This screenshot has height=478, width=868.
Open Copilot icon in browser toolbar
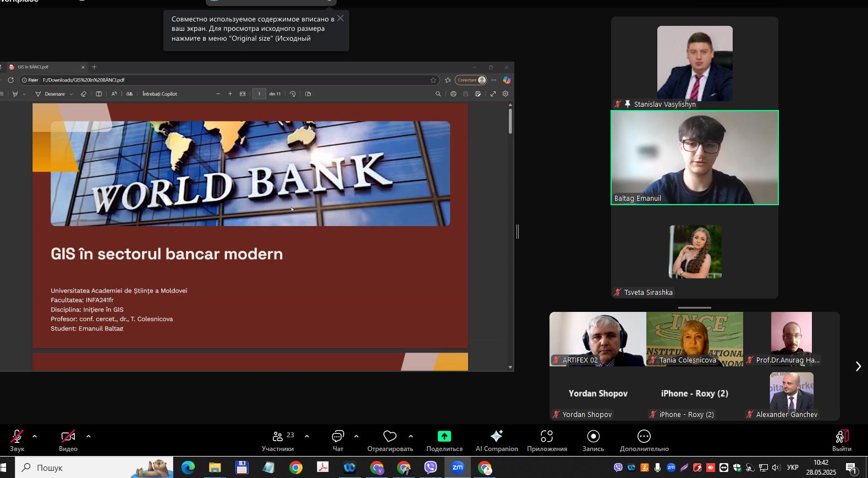coord(507,80)
